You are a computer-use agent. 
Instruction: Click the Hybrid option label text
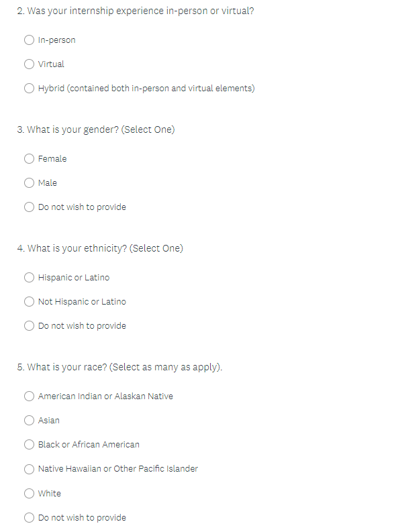click(x=146, y=88)
